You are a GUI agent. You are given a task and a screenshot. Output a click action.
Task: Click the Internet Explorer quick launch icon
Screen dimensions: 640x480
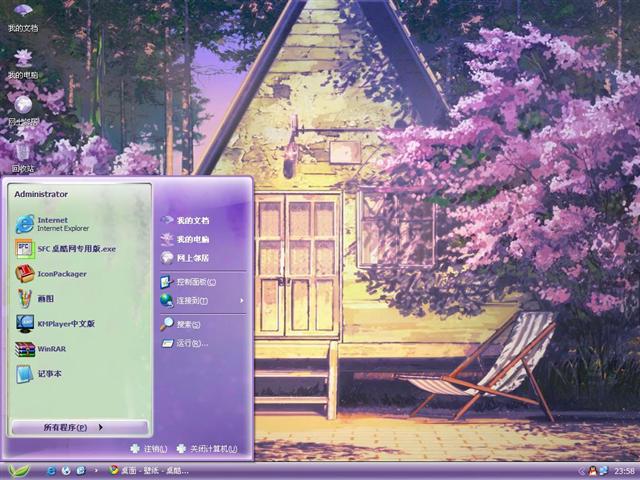[51, 471]
